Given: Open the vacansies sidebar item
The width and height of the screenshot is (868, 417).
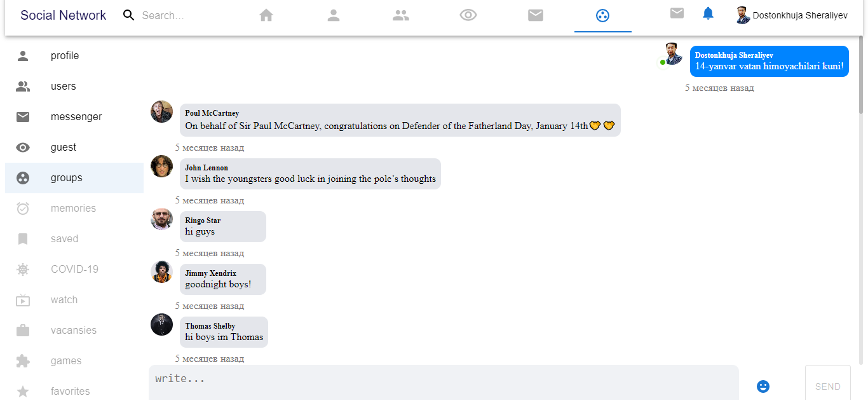Looking at the screenshot, I should tap(74, 331).
